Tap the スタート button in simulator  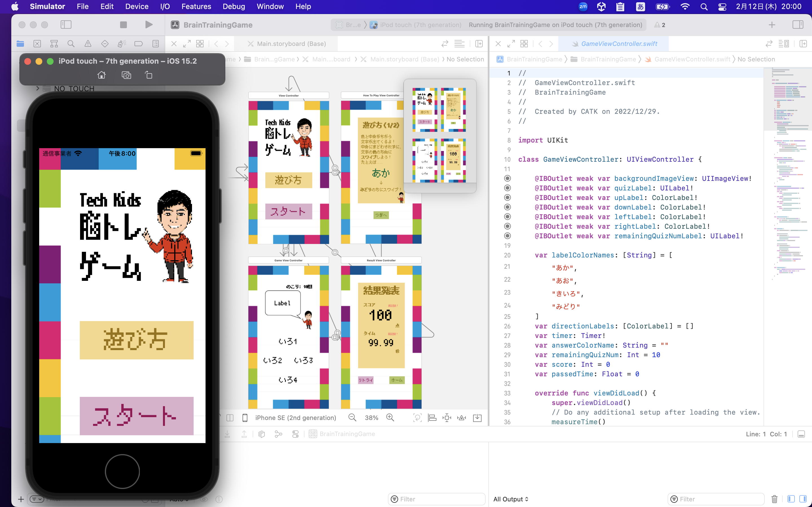pyautogui.click(x=136, y=416)
